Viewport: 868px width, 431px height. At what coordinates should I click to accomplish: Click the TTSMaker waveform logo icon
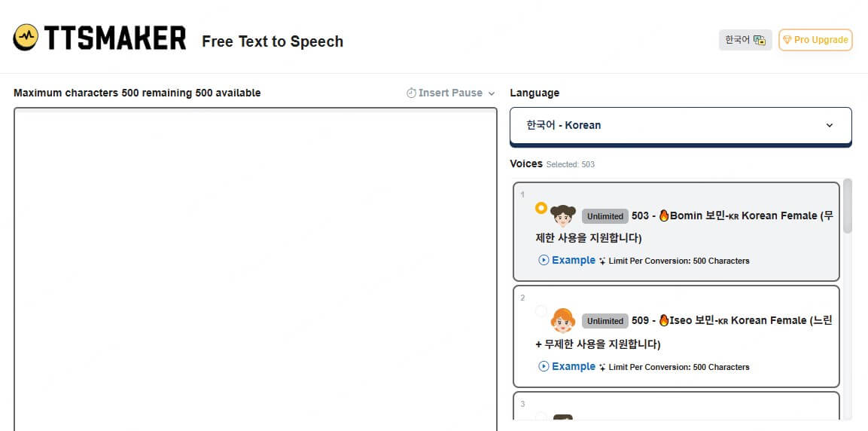[26, 37]
